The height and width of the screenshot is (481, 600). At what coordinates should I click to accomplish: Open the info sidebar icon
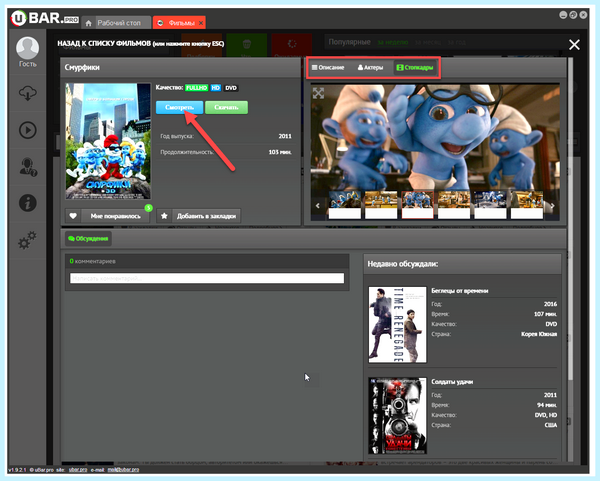point(28,203)
